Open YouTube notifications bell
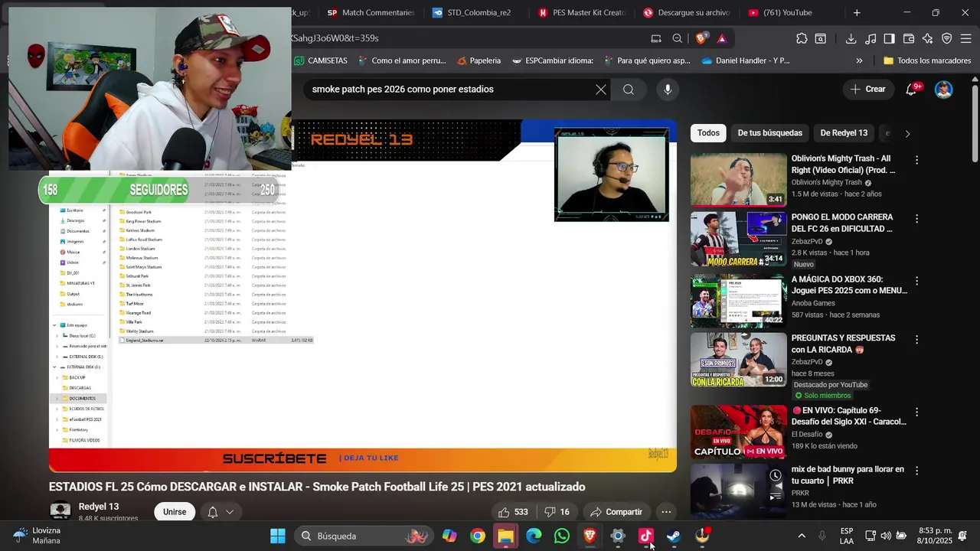 (911, 89)
